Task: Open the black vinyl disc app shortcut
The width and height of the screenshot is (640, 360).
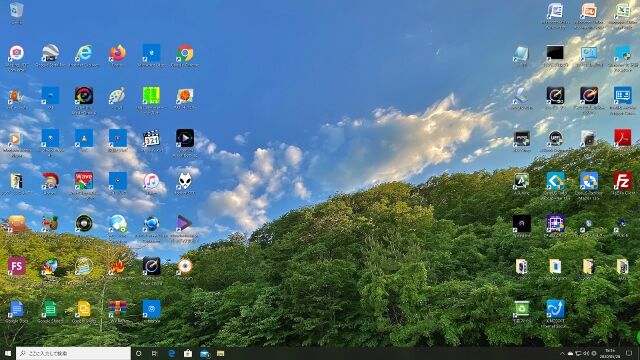Action: pos(84,223)
